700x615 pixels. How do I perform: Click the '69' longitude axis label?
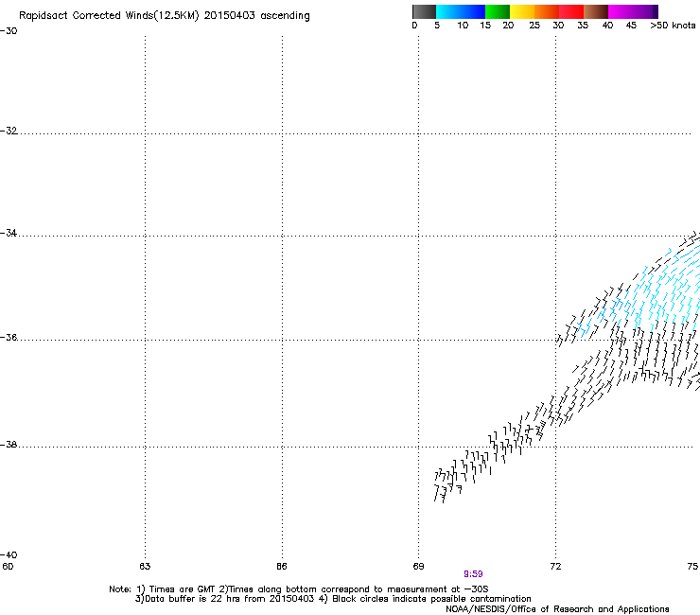click(418, 567)
